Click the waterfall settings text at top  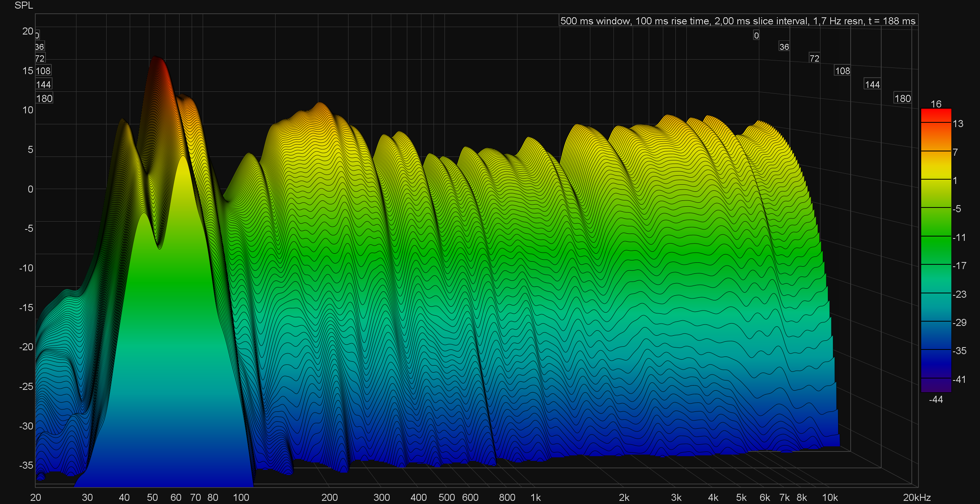[x=738, y=21]
